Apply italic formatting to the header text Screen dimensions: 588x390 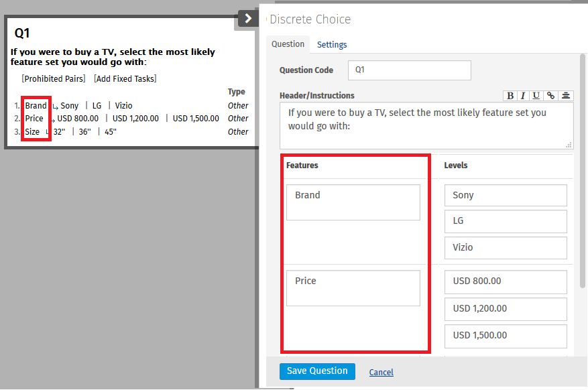(523, 95)
